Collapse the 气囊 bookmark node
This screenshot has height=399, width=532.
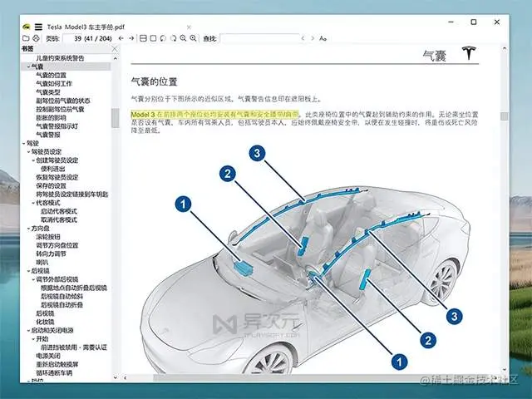[x=28, y=66]
